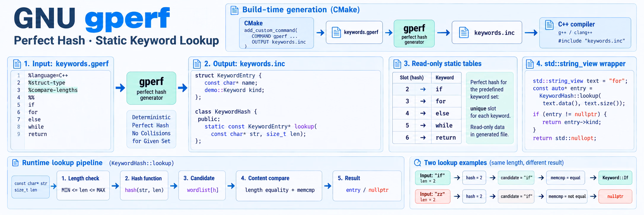Select the CMake add_custom_command box
644x215 pixels.
coord(276,33)
